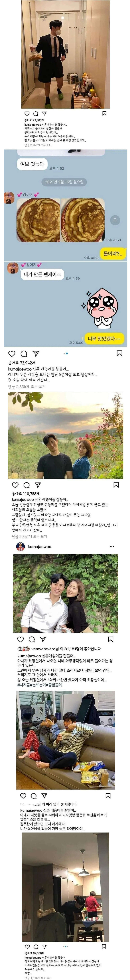
Task: Tap the kumajaewoo profile avatar in post header
Action: coord(20,547)
